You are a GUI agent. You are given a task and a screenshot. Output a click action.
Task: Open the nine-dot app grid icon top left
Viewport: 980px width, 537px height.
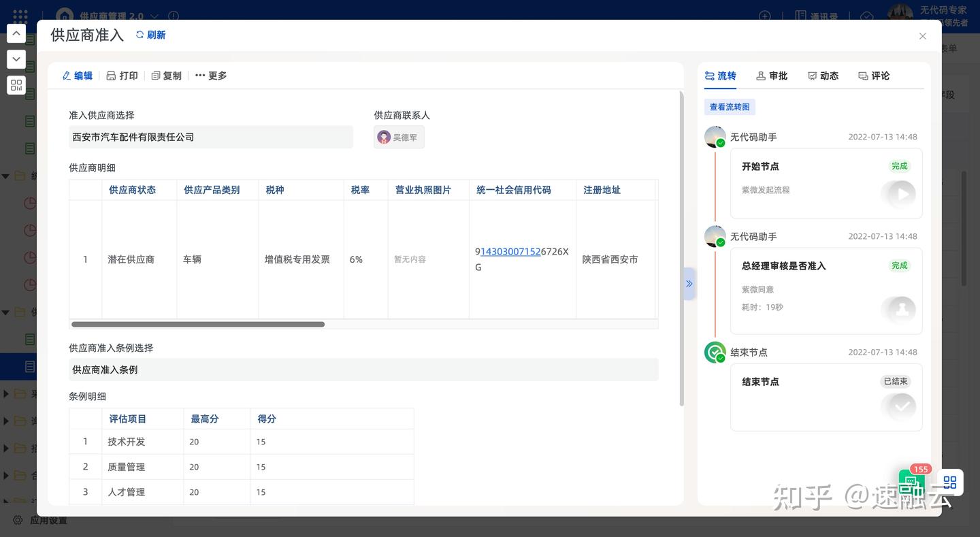(20, 16)
